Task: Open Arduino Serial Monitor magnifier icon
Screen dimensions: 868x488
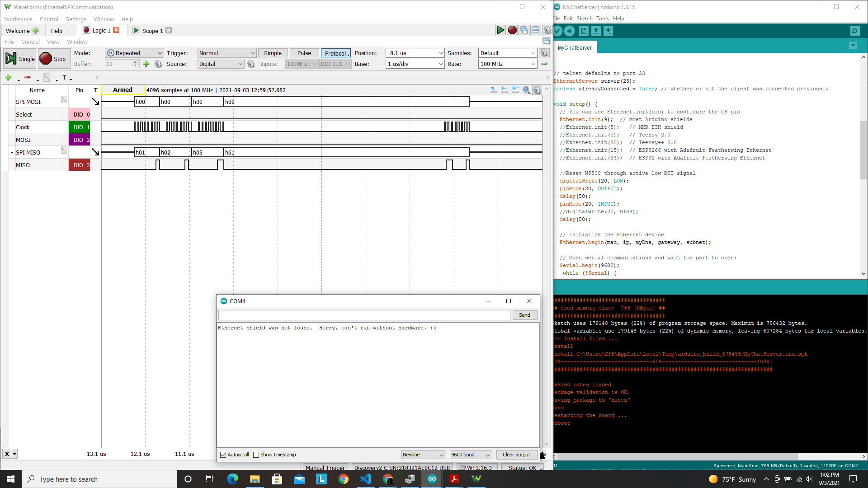Action: pyautogui.click(x=854, y=31)
